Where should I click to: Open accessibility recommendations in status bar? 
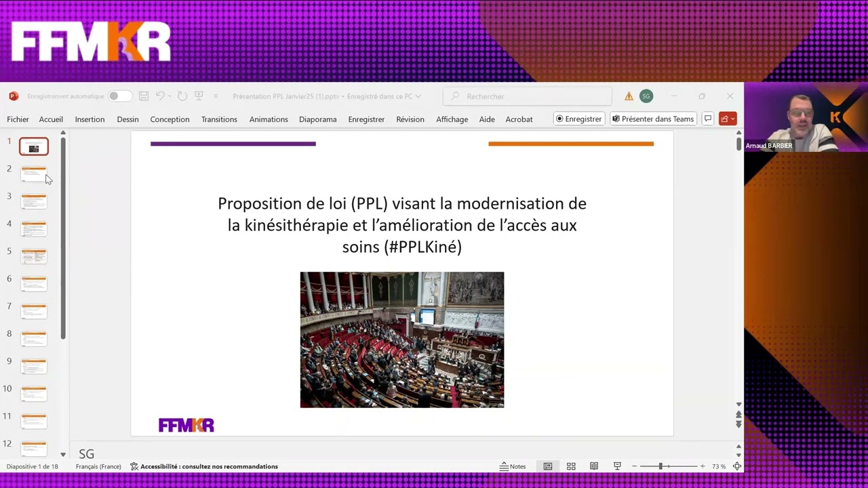pyautogui.click(x=204, y=466)
